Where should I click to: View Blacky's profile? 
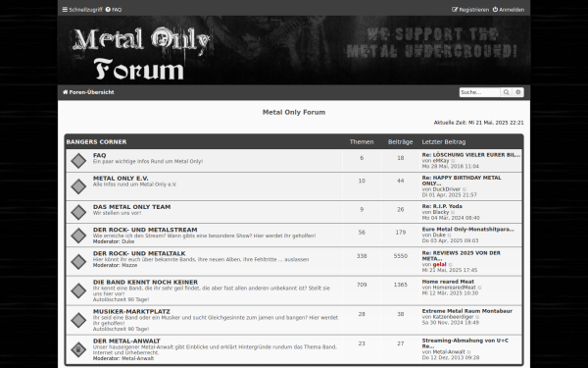[x=441, y=212]
